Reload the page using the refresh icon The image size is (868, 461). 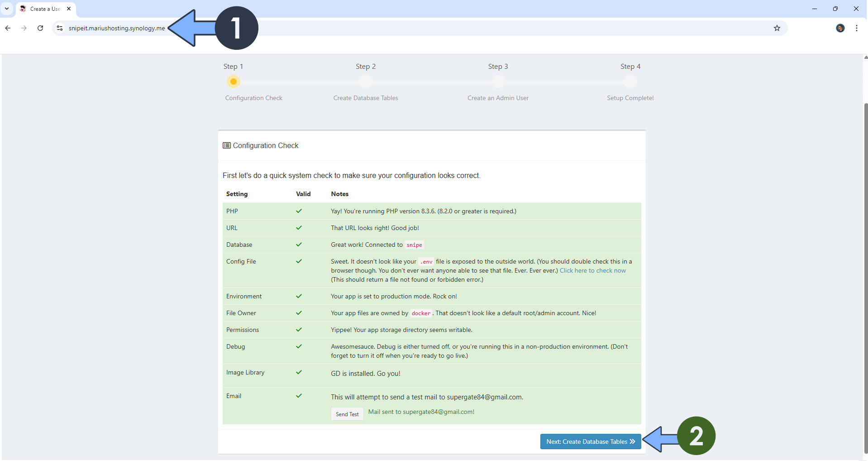(40, 28)
